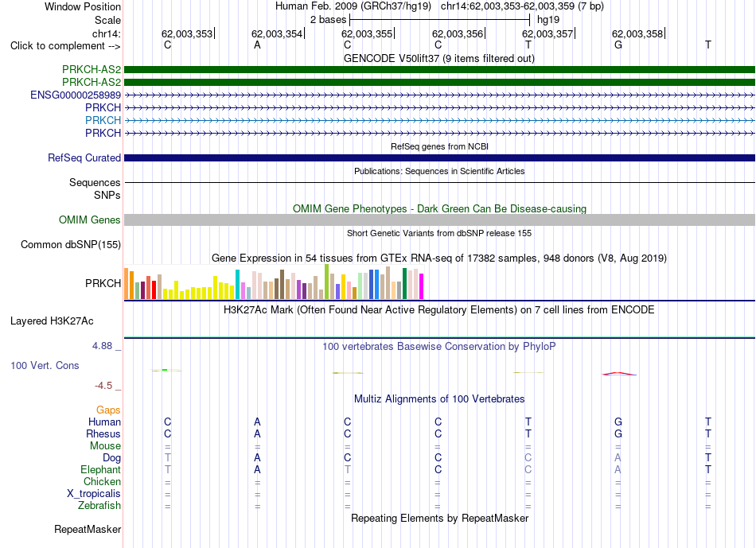The width and height of the screenshot is (756, 548).
Task: Click the red conservation peak under G
Action: coord(619,374)
